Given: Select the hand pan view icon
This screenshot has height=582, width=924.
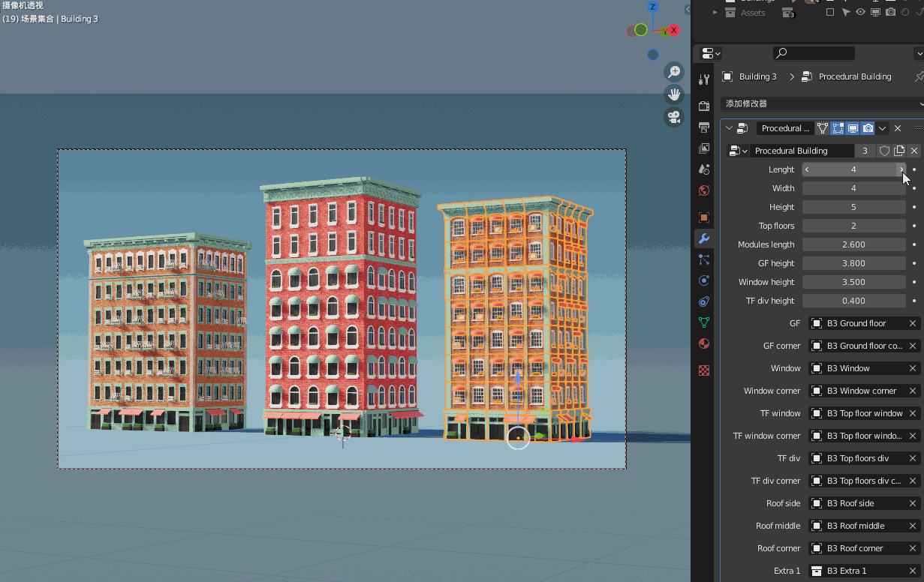Looking at the screenshot, I should coord(674,94).
